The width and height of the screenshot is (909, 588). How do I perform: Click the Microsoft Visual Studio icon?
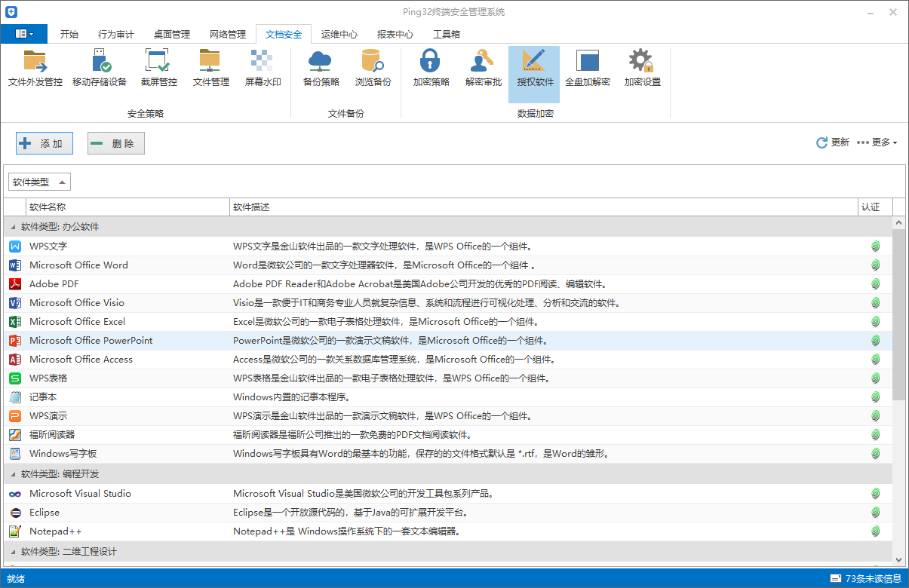pyautogui.click(x=14, y=494)
